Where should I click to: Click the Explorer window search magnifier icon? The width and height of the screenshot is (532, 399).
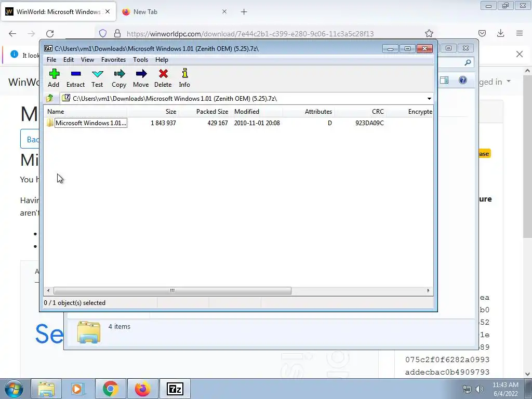468,62
